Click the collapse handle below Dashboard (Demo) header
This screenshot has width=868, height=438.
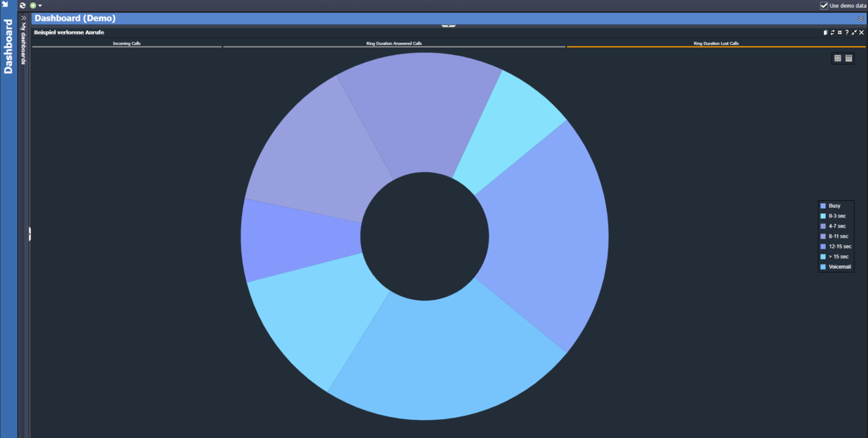(448, 26)
